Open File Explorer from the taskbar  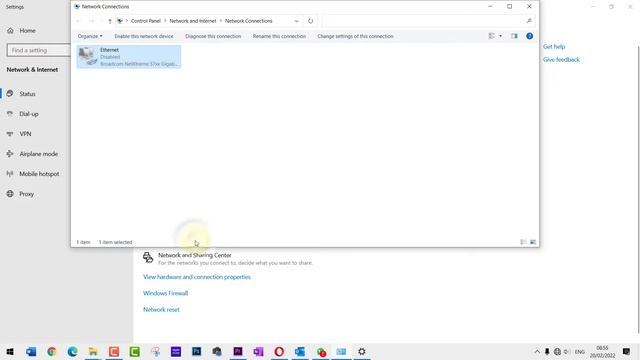93,351
